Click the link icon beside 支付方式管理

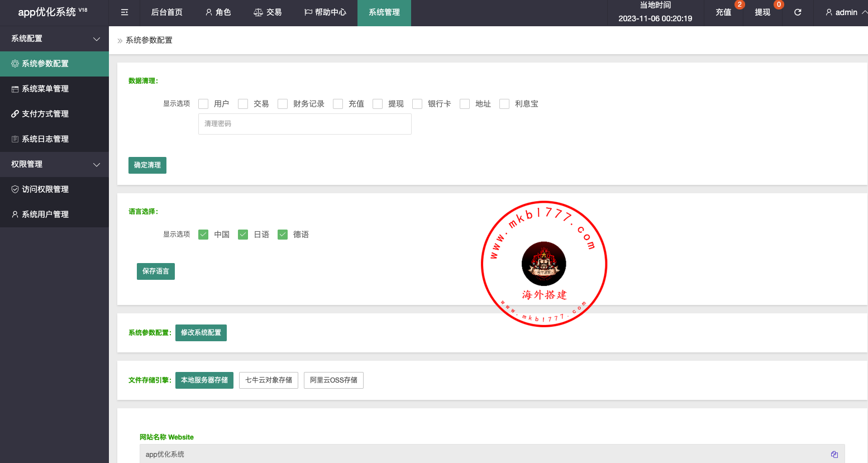[x=15, y=114]
